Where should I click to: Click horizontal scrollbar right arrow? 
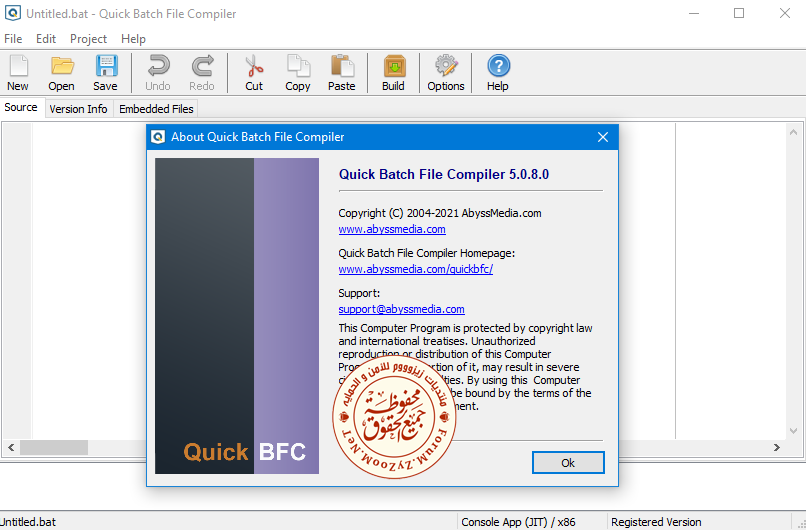[x=777, y=447]
